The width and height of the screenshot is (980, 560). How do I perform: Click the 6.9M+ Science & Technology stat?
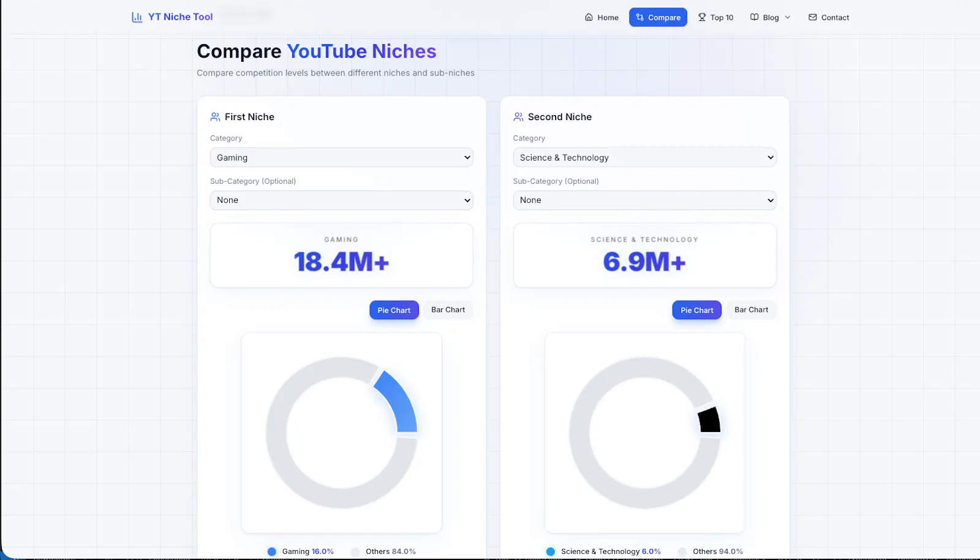point(644,262)
